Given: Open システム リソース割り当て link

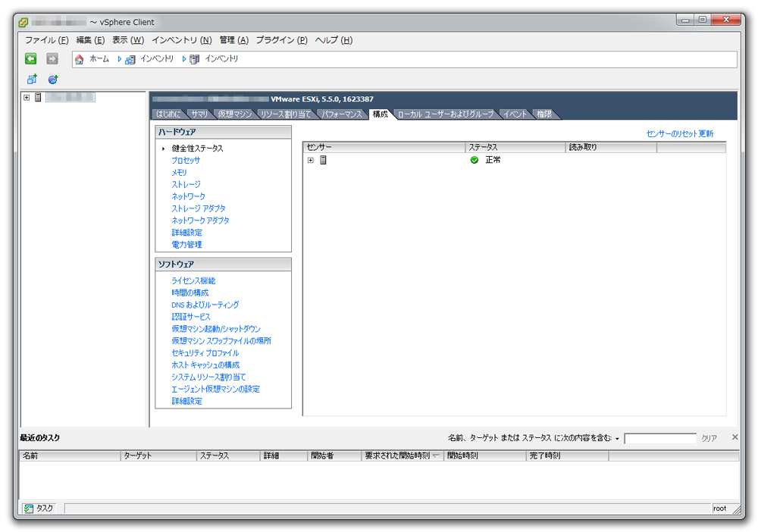Looking at the screenshot, I should pos(209,377).
